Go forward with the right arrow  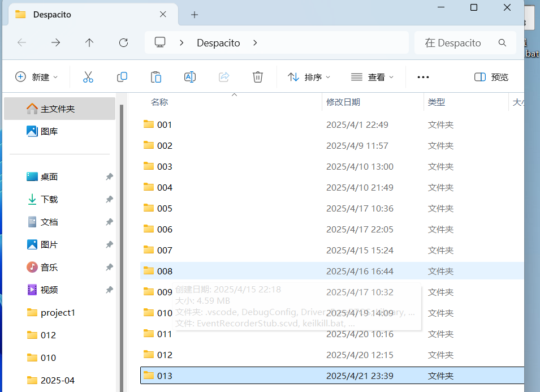[55, 43]
